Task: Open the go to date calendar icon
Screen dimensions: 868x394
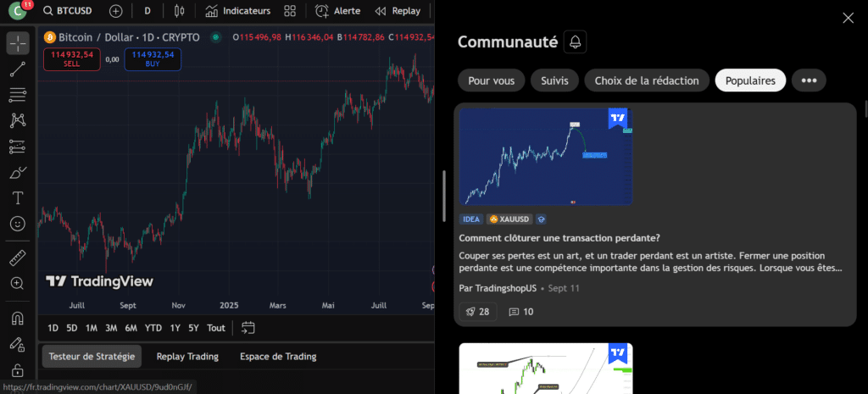Action: (x=248, y=328)
